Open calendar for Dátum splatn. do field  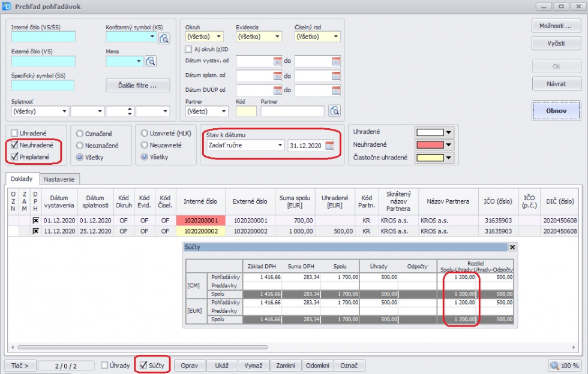pos(336,76)
